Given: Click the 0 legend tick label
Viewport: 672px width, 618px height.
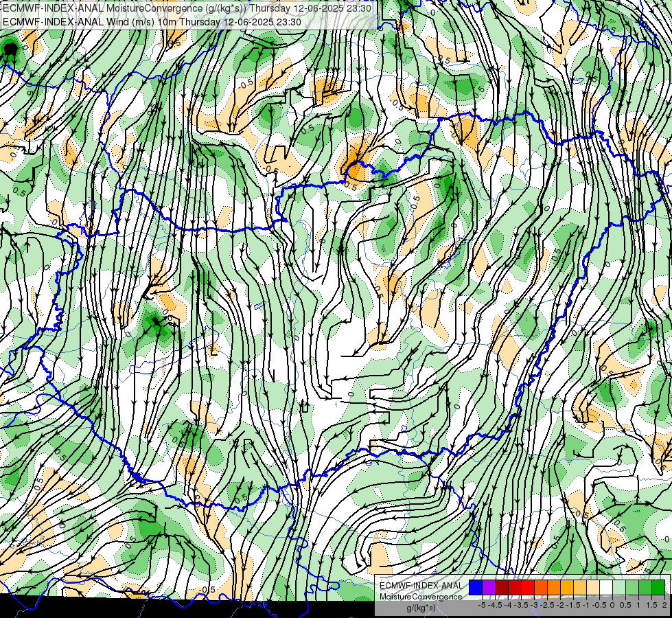Looking at the screenshot, I should point(612,605).
